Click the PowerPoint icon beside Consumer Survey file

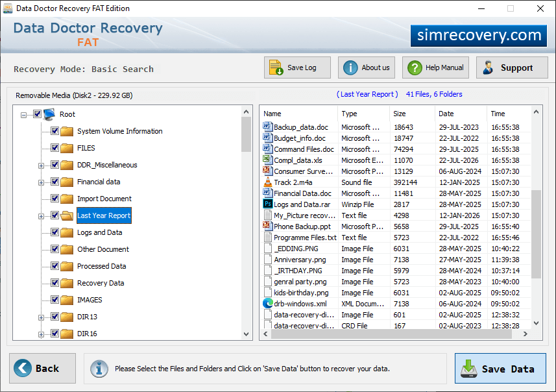(x=267, y=171)
